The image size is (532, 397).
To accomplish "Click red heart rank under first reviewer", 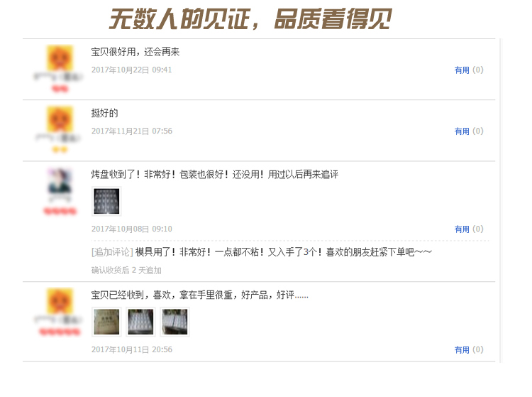I will pos(60,89).
